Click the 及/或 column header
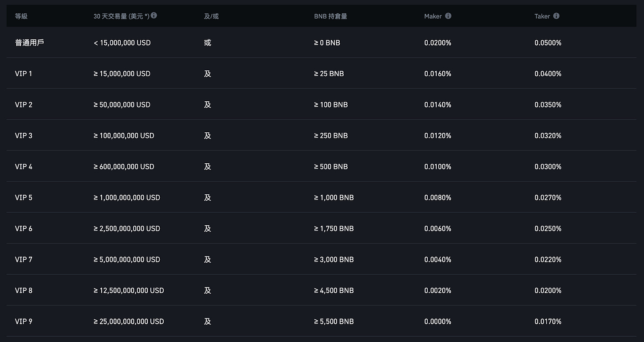Viewport: 644px width, 342px height. coord(211,16)
